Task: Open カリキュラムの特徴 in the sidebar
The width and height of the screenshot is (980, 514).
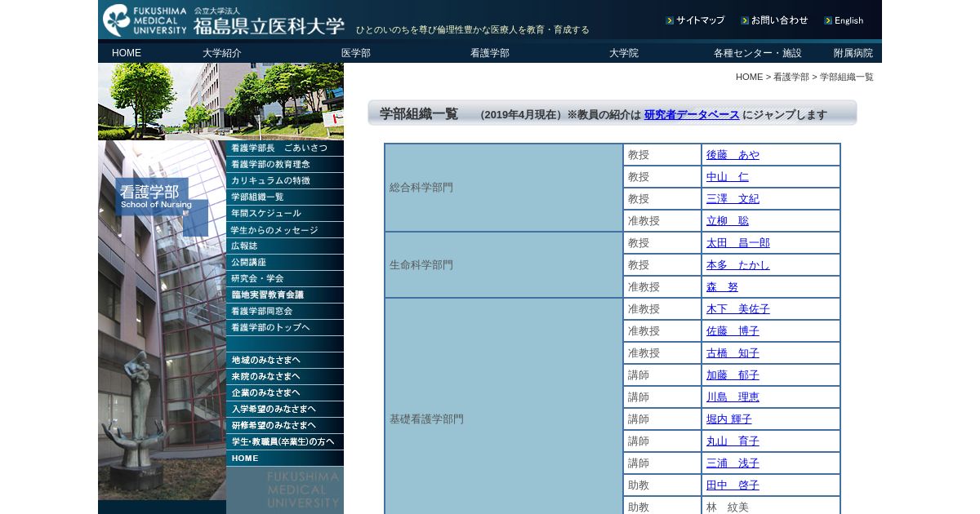Action: point(285,181)
